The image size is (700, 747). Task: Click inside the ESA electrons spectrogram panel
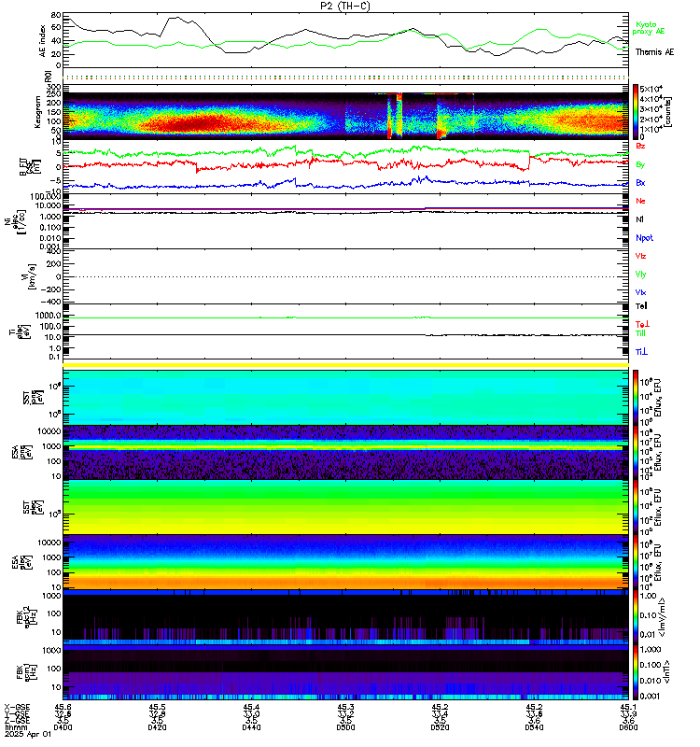click(x=345, y=562)
